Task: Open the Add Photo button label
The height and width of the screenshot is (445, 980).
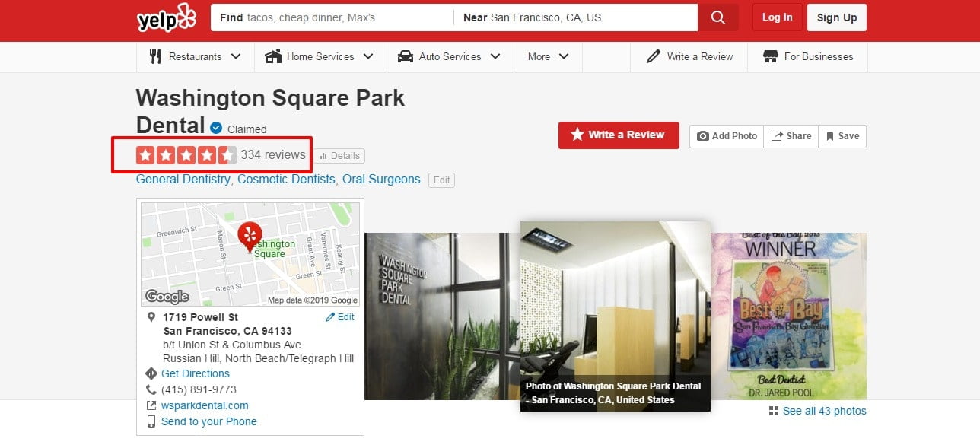Action: (734, 136)
